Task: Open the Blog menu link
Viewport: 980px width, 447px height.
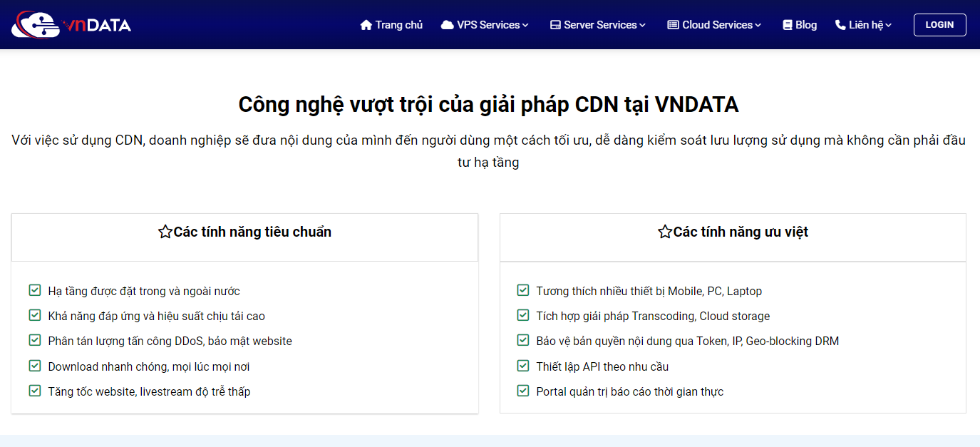Action: point(800,25)
